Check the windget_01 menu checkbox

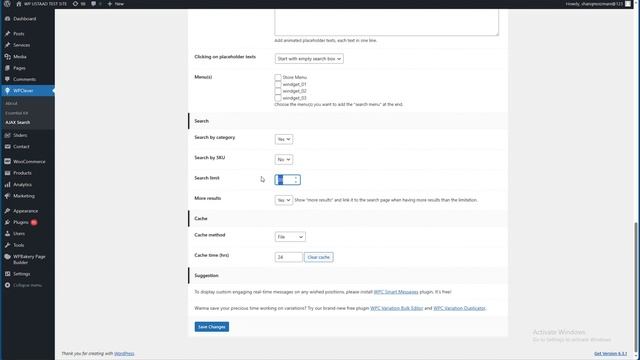[x=278, y=84]
